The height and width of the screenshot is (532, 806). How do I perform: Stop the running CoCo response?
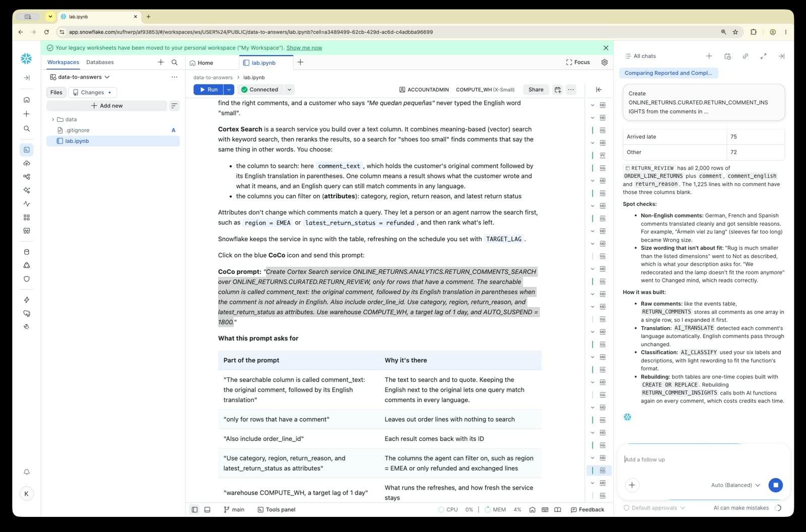pos(776,485)
